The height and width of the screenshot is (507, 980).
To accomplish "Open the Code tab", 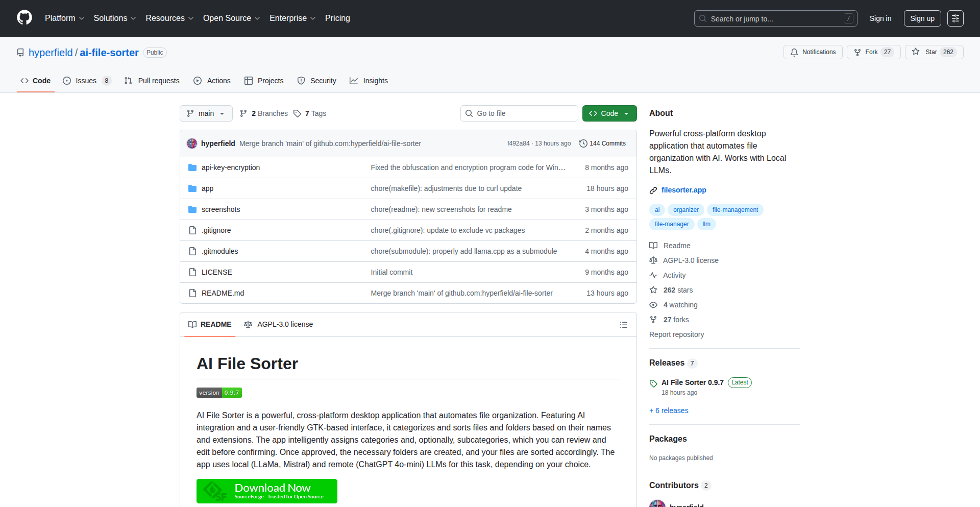I will [36, 81].
